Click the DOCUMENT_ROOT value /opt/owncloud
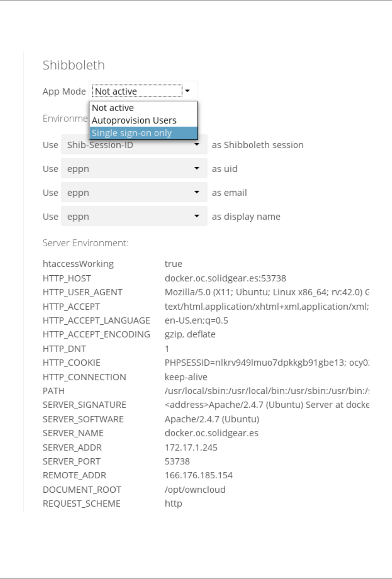This screenshot has height=579, width=392. click(195, 489)
